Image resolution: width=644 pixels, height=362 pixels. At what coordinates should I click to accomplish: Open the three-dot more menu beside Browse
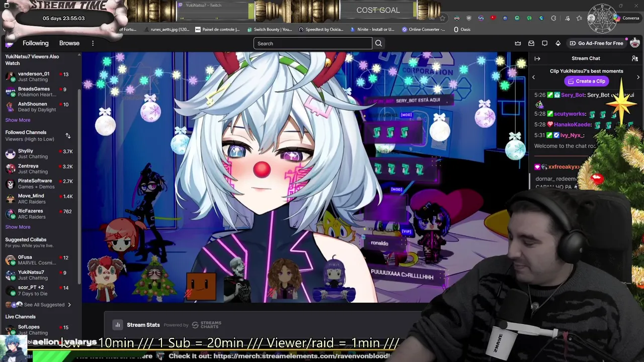[x=93, y=43]
